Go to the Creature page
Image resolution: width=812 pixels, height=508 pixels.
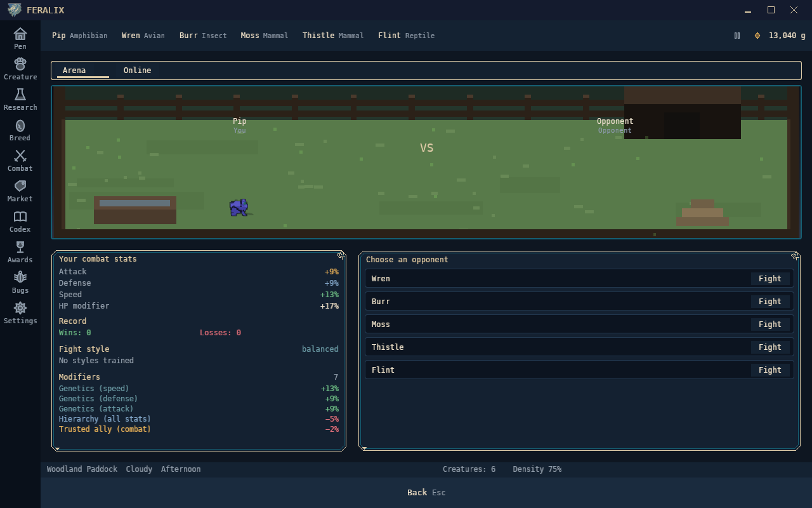pyautogui.click(x=20, y=69)
